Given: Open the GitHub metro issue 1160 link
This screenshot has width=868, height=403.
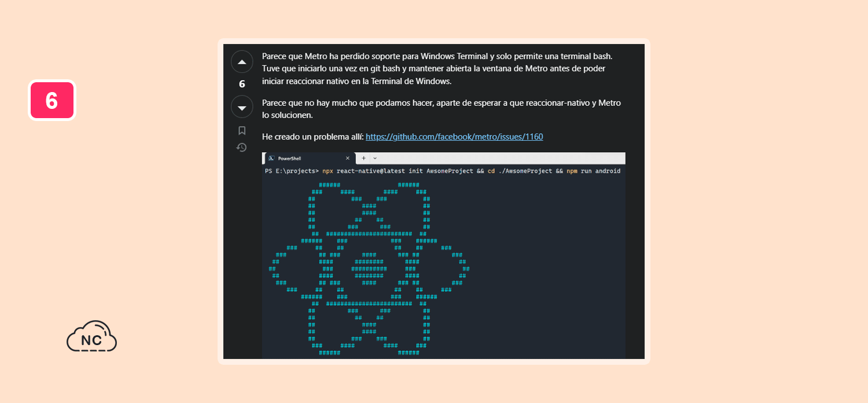Looking at the screenshot, I should tap(454, 137).
